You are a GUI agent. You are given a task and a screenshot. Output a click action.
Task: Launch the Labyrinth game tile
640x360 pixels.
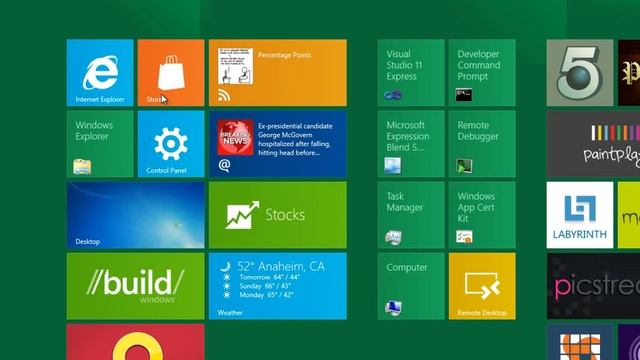point(580,215)
